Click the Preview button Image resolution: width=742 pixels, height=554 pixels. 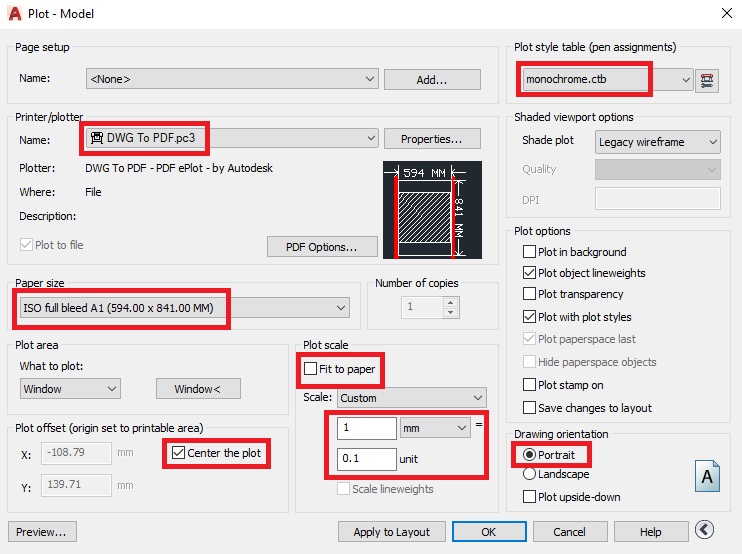(42, 531)
